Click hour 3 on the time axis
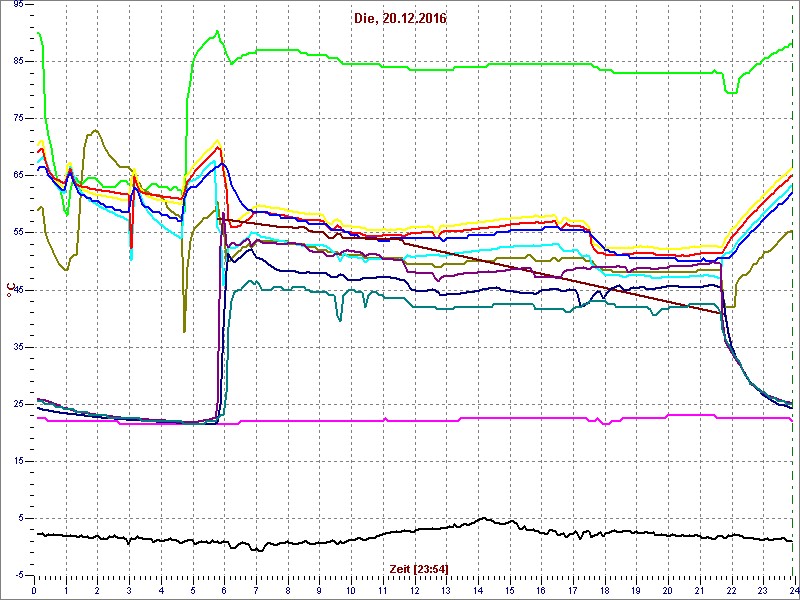 click(x=129, y=590)
